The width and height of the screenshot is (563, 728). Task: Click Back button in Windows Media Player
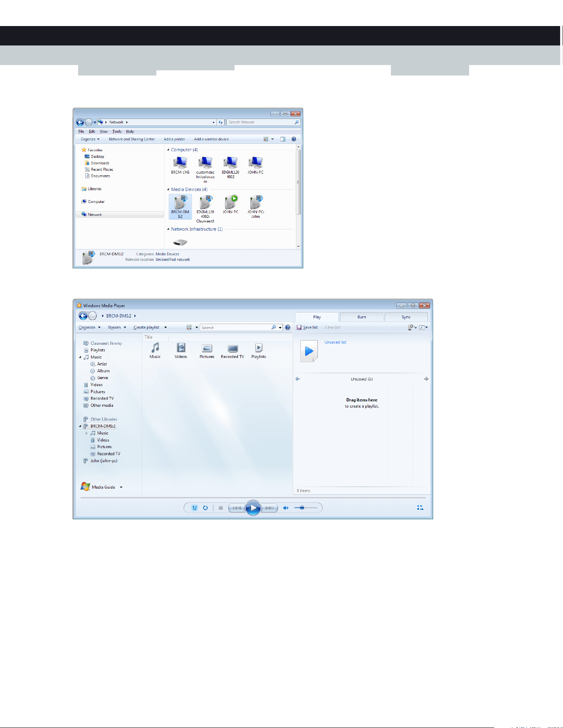pyautogui.click(x=83, y=316)
